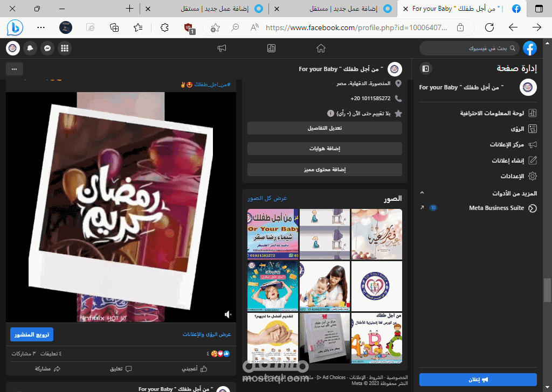This screenshot has width=552, height=392.
Task: Collapse the page management sidebar
Action: coord(426,68)
